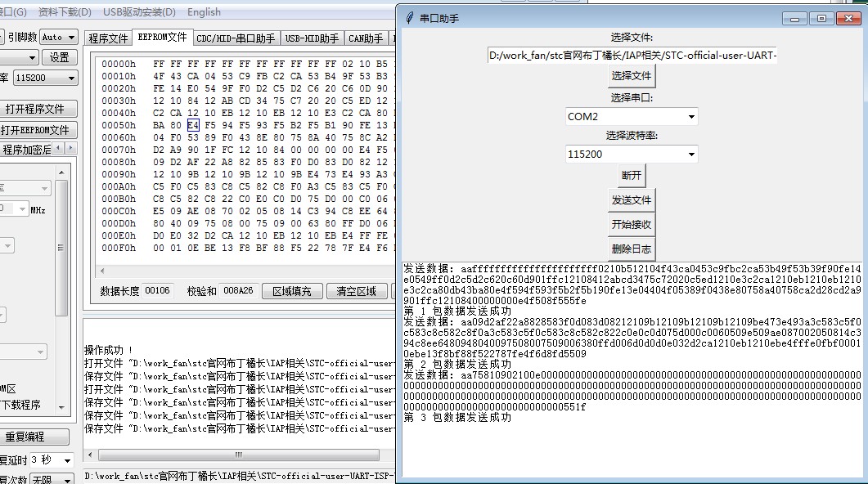The height and width of the screenshot is (484, 868).
Task: Click the left tab-scroll arrow beside 程序加密后
Action: pos(59,148)
